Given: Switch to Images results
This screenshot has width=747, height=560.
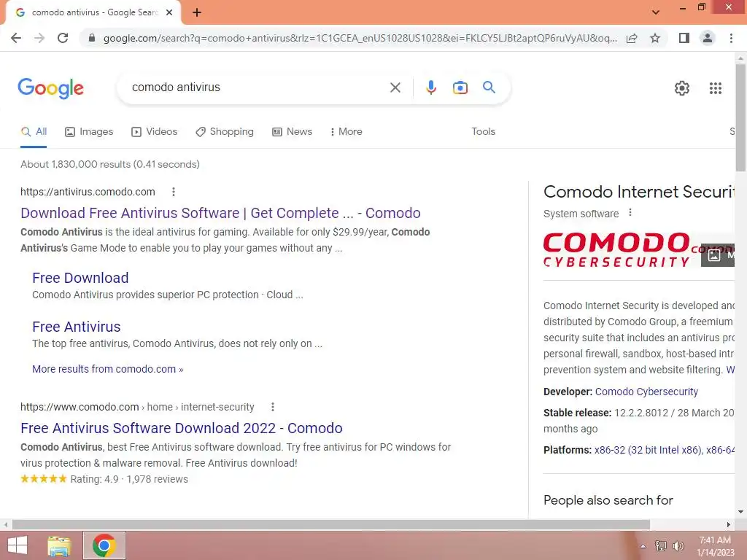Looking at the screenshot, I should tap(89, 132).
